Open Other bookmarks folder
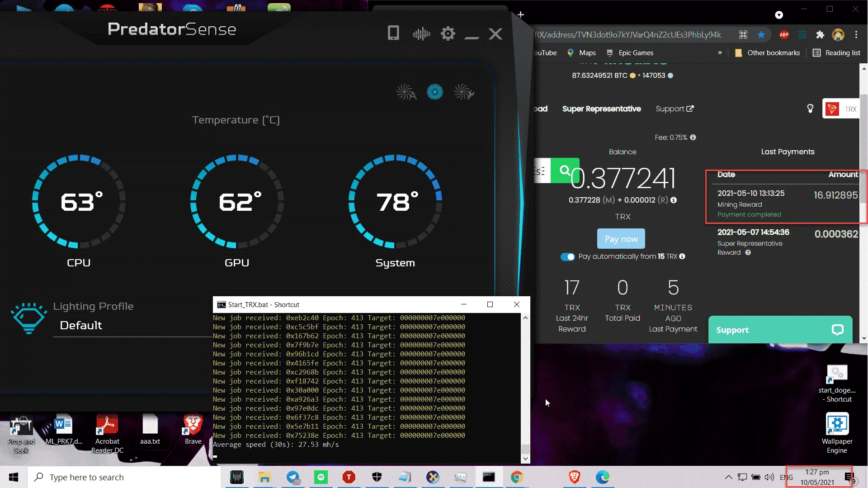 coord(768,53)
